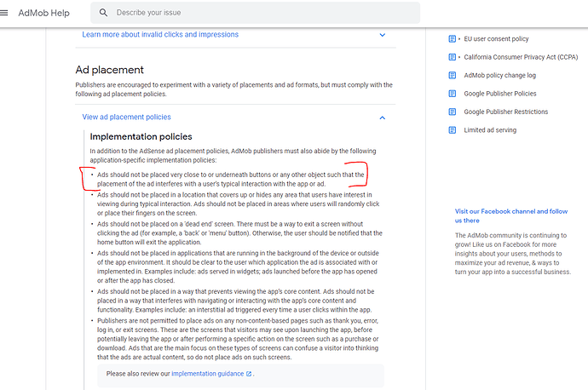Click bullet starting 'Publishers are not permitted'

tap(238, 339)
